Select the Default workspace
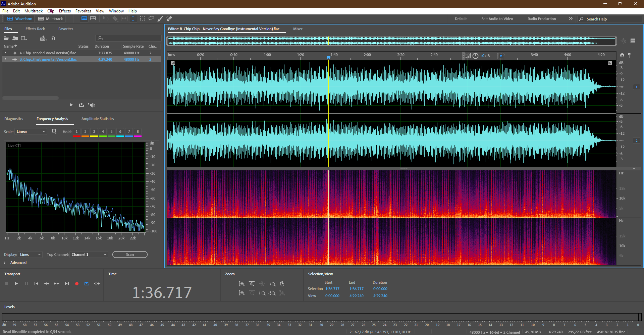The height and width of the screenshot is (335, 644). click(x=461, y=19)
